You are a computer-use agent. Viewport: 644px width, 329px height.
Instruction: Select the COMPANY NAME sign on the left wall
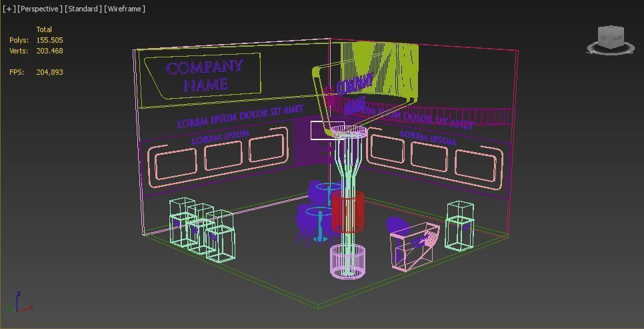205,75
